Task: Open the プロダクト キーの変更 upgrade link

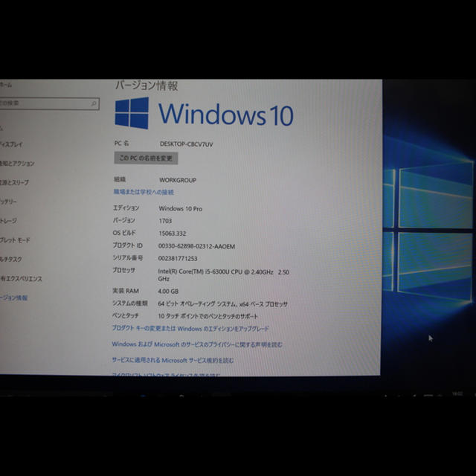Action: pos(190,329)
